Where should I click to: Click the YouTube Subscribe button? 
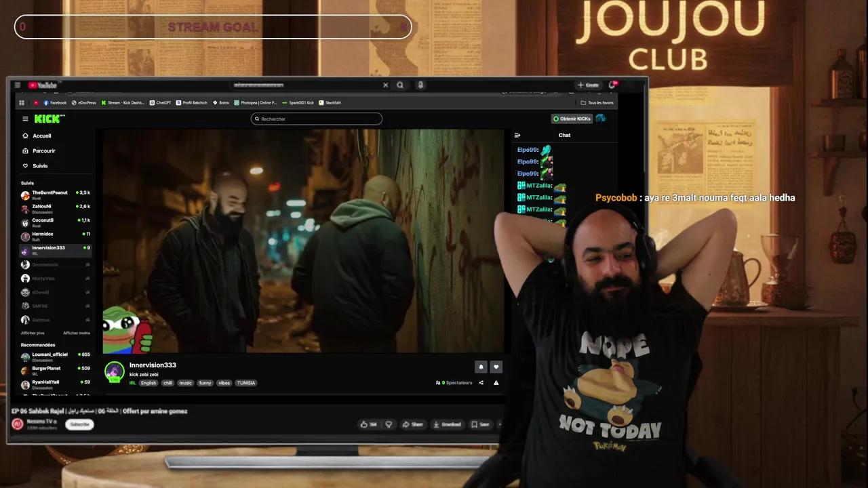[x=79, y=424]
